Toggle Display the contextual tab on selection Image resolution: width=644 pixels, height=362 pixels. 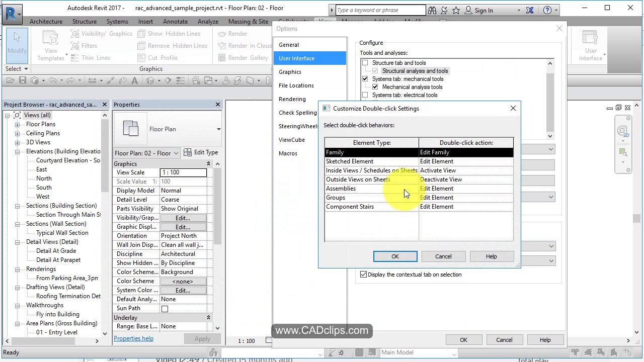363,275
